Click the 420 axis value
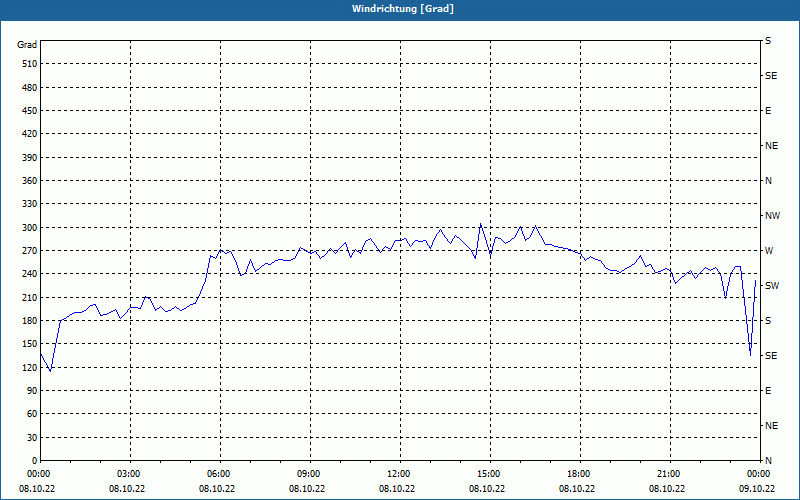800x500 pixels. 30,134
